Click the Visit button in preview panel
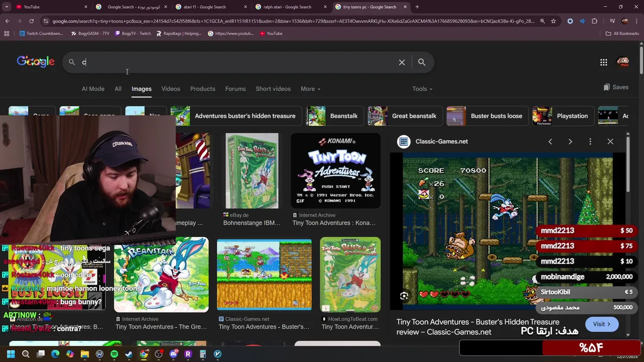 pyautogui.click(x=602, y=324)
